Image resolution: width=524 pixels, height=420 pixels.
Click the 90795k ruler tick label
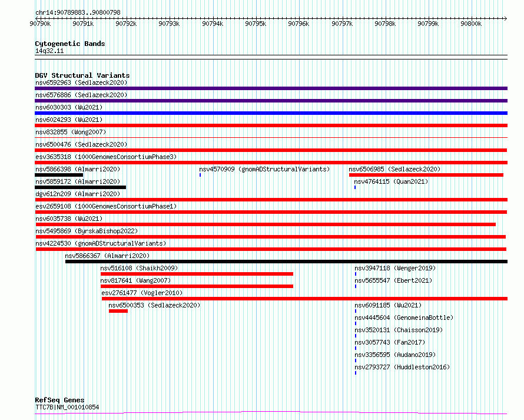click(x=256, y=24)
